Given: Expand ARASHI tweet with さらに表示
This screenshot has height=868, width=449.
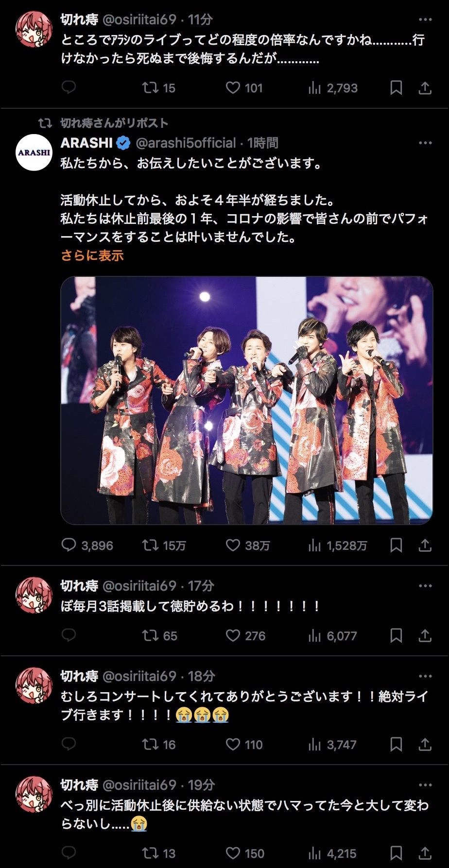Looking at the screenshot, I should point(92,255).
